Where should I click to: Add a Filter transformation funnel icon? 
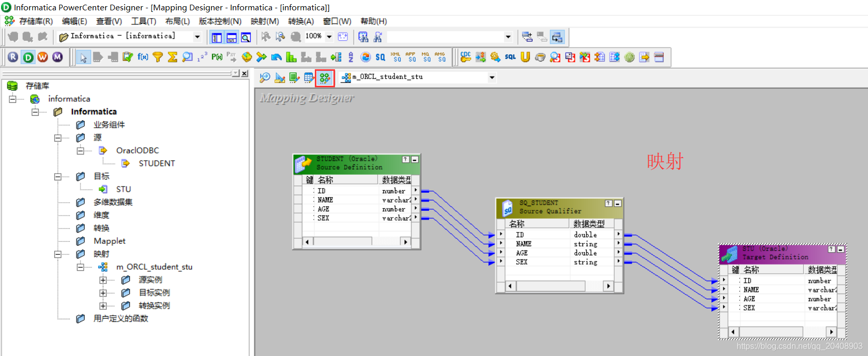(x=158, y=57)
